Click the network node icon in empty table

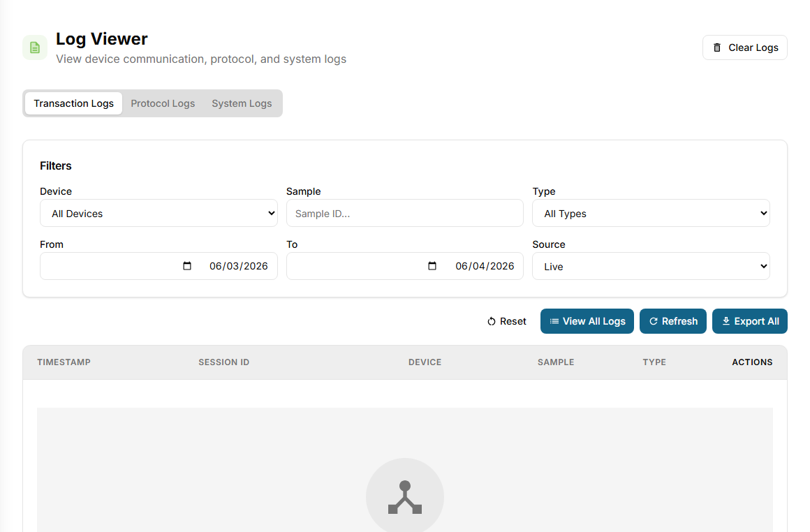(x=405, y=497)
